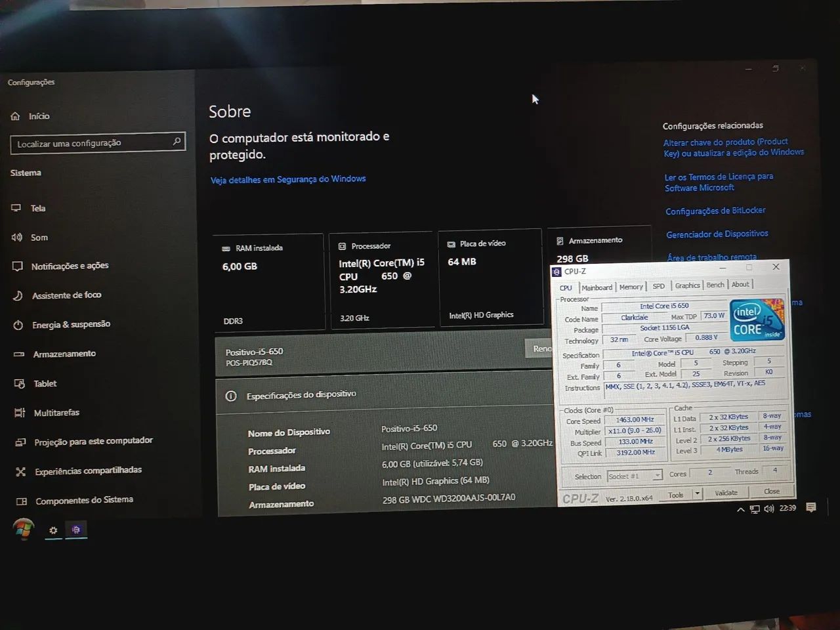Image resolution: width=840 pixels, height=630 pixels.
Task: Show hidden system tray icons
Action: [x=741, y=510]
